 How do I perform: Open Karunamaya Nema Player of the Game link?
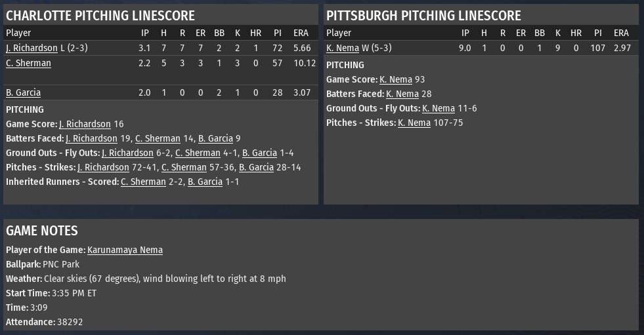(x=125, y=250)
